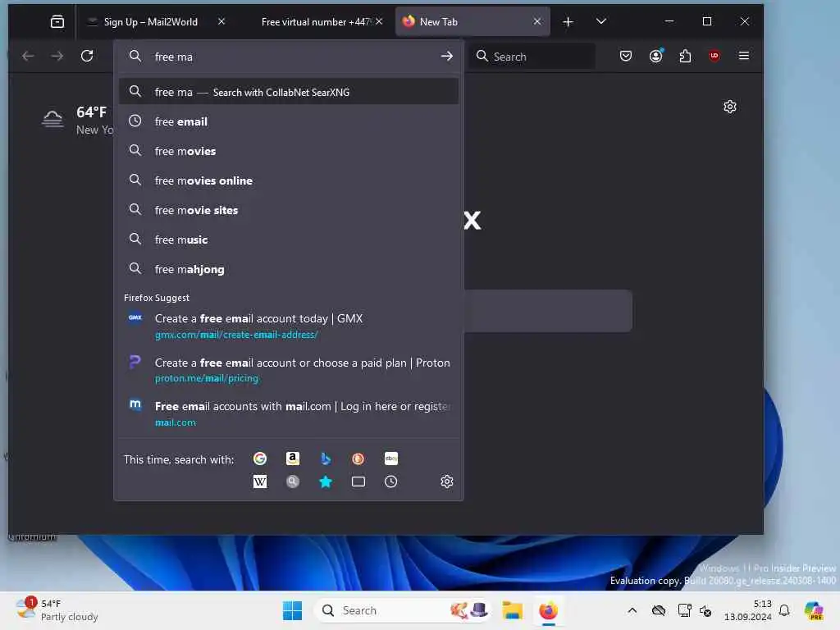Open the muted volume tray icon
Viewport: 840px width, 630px height.
pyautogui.click(x=706, y=610)
